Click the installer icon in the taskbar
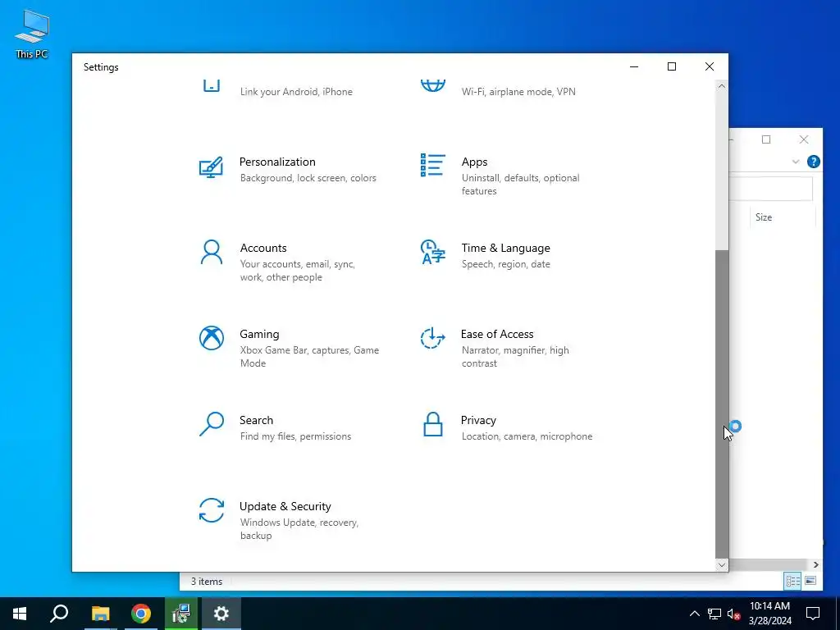Image resolution: width=840 pixels, height=630 pixels. (x=181, y=614)
